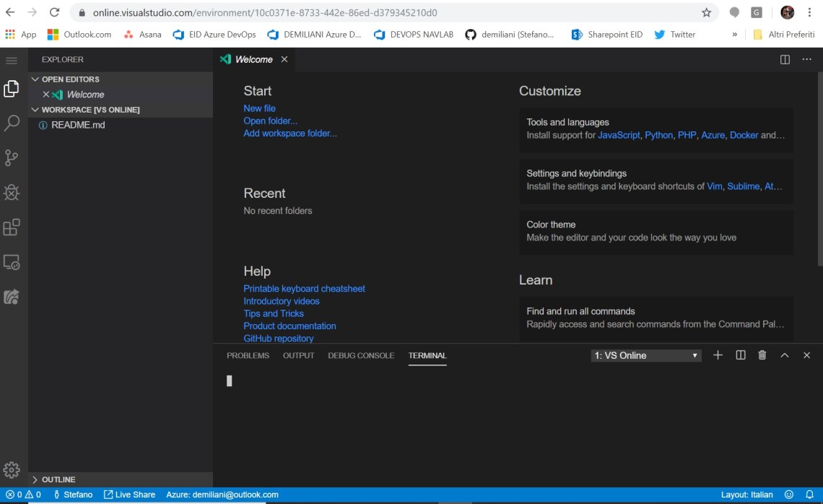Kill the terminal with the trash icon

point(762,355)
